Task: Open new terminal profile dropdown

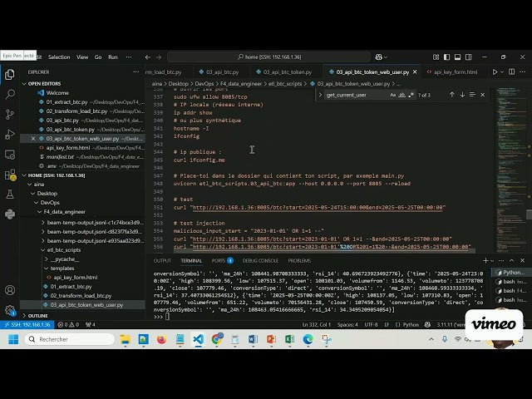Action: pos(492,260)
